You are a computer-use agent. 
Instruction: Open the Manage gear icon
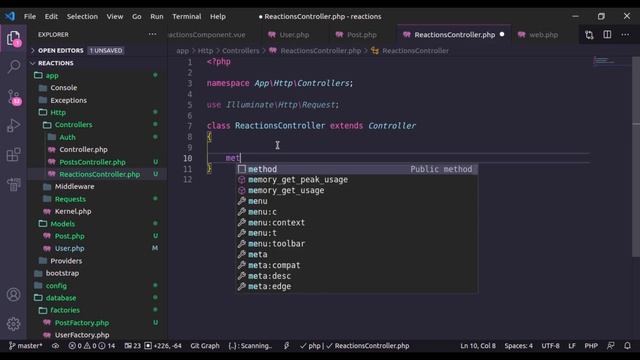[13, 324]
